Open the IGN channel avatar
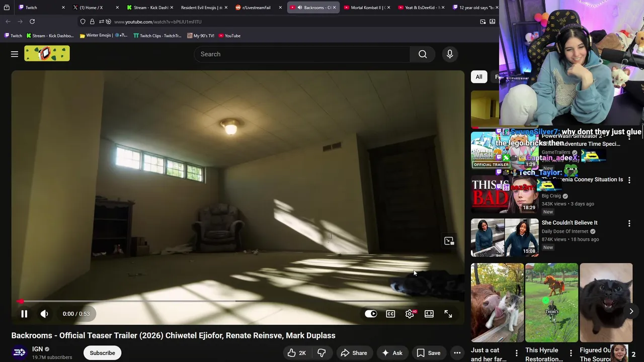Viewport: 644px width, 362px height. pyautogui.click(x=20, y=353)
